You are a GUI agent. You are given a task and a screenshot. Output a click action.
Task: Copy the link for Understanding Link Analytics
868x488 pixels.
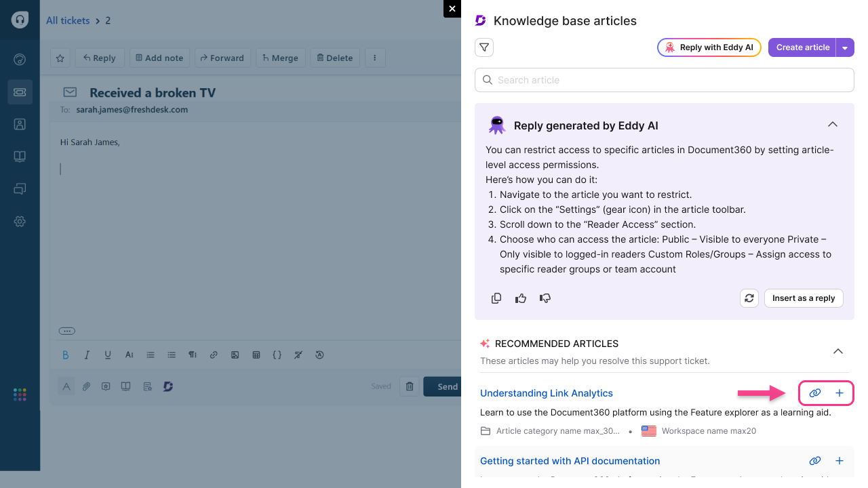tap(815, 393)
